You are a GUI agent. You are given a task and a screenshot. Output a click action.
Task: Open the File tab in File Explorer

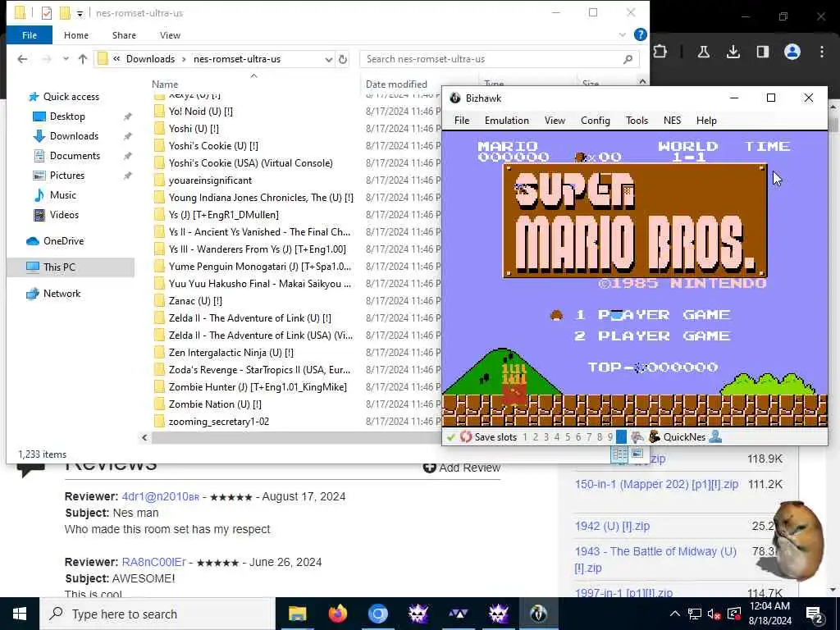[x=30, y=35]
